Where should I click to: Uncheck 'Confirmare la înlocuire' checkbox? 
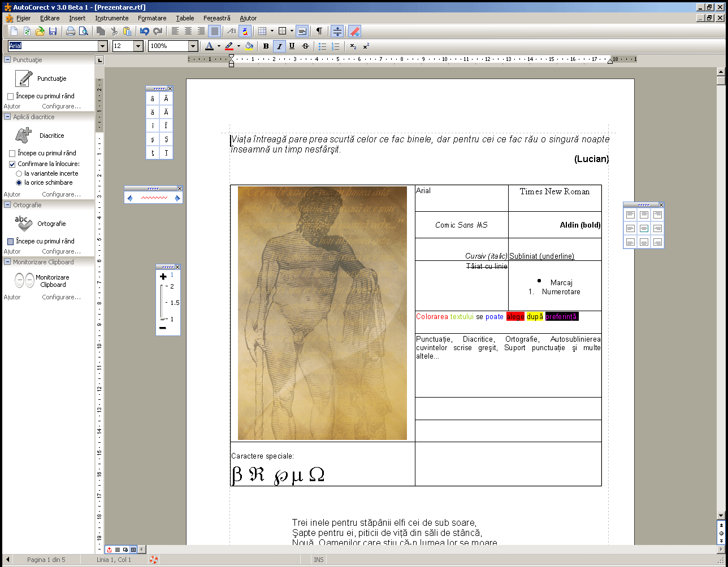point(12,164)
